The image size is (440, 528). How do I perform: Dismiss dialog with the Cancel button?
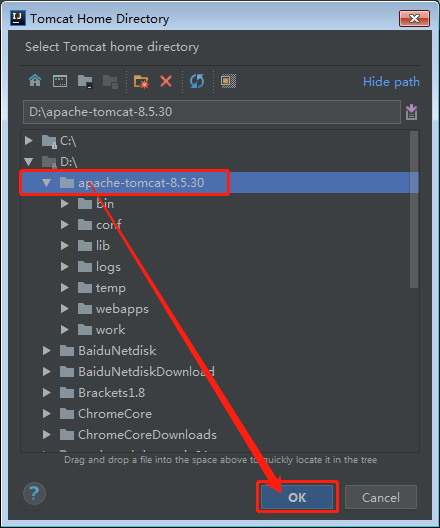click(x=381, y=497)
